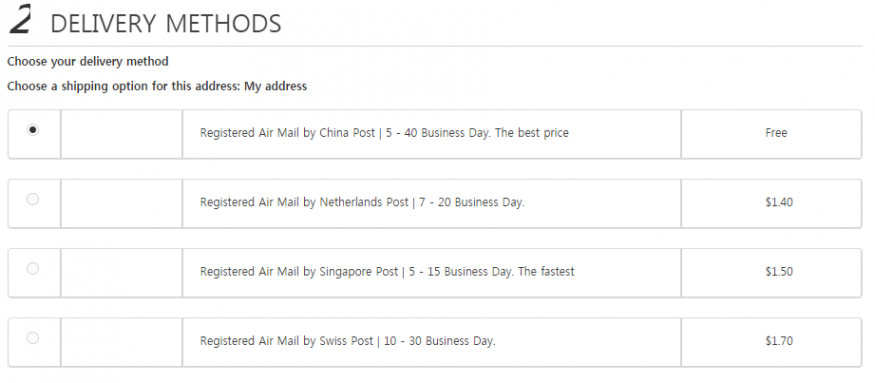Select the China Post radio button
The width and height of the screenshot is (875, 383).
coord(33,130)
